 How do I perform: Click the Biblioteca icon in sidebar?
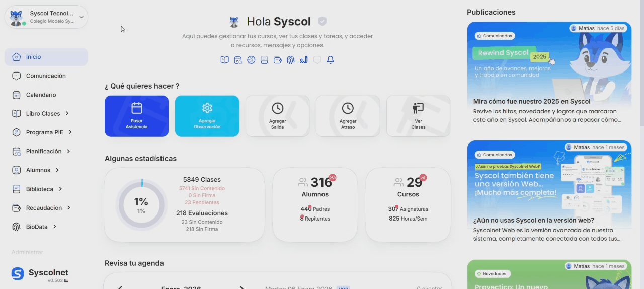17,189
